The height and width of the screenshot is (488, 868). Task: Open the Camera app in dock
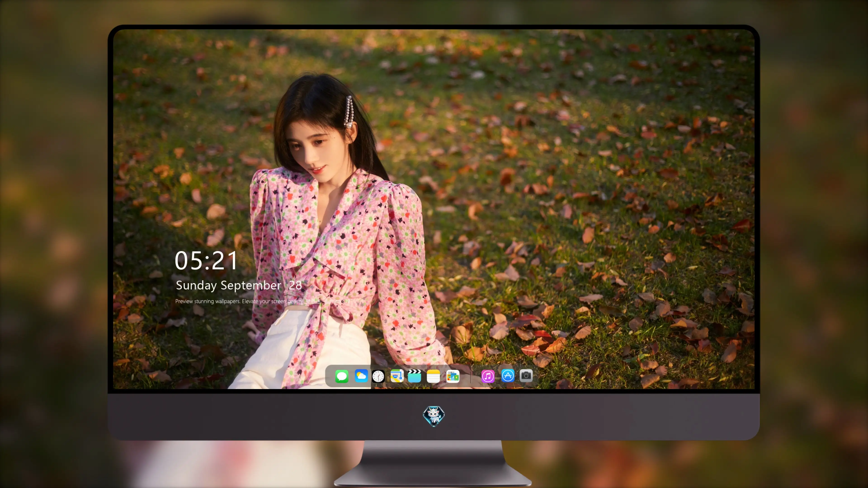click(x=526, y=375)
